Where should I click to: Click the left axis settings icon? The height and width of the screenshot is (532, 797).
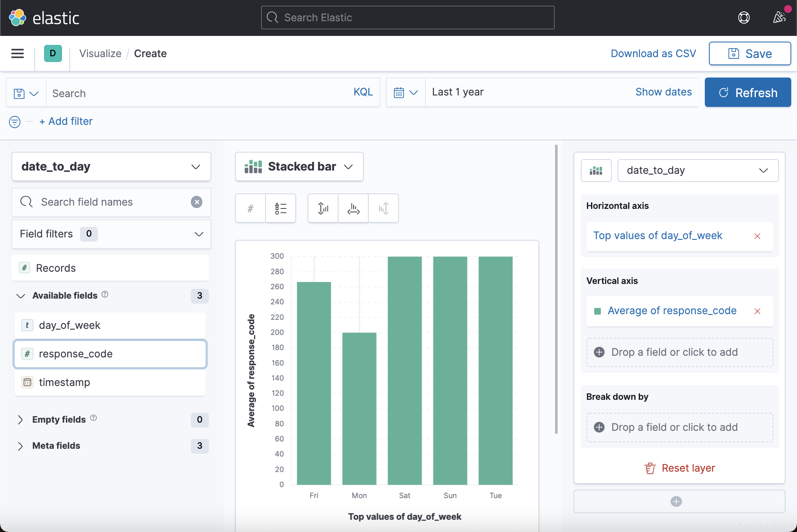pos(323,208)
